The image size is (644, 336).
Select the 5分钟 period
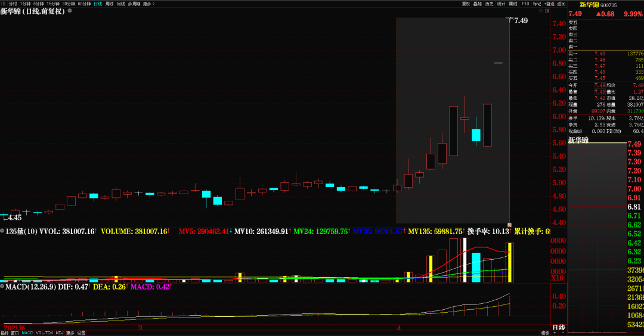(38, 4)
